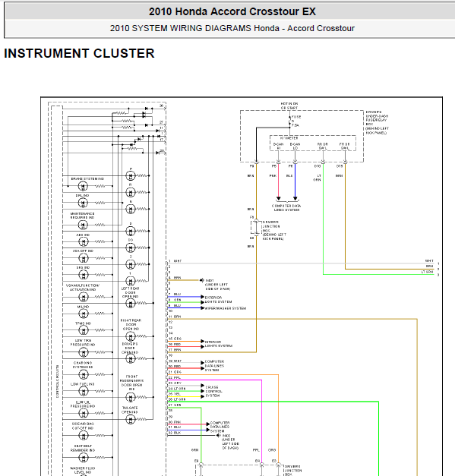Image resolution: width=455 pixels, height=476 pixels.
Task: Click the SRS indicator lamp symbol
Action: pos(84,275)
